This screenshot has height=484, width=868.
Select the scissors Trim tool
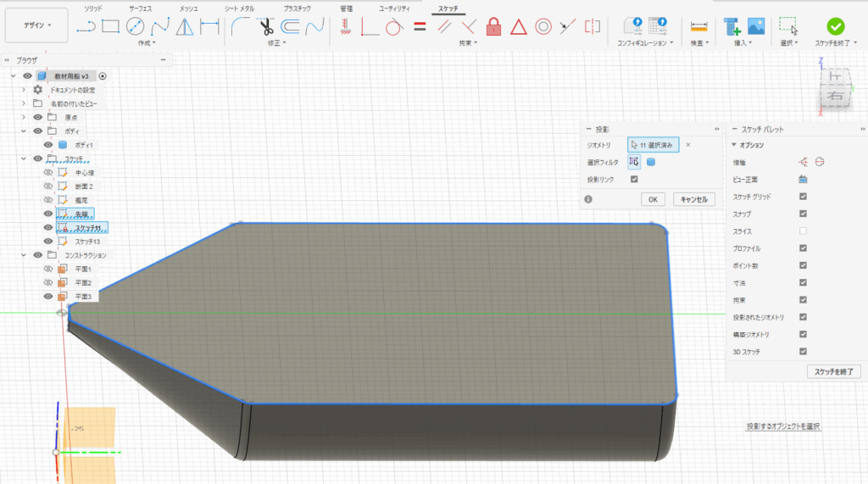[x=267, y=26]
